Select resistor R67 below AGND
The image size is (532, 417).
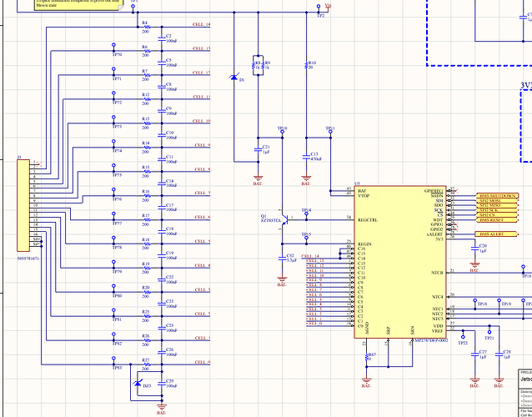(366, 357)
